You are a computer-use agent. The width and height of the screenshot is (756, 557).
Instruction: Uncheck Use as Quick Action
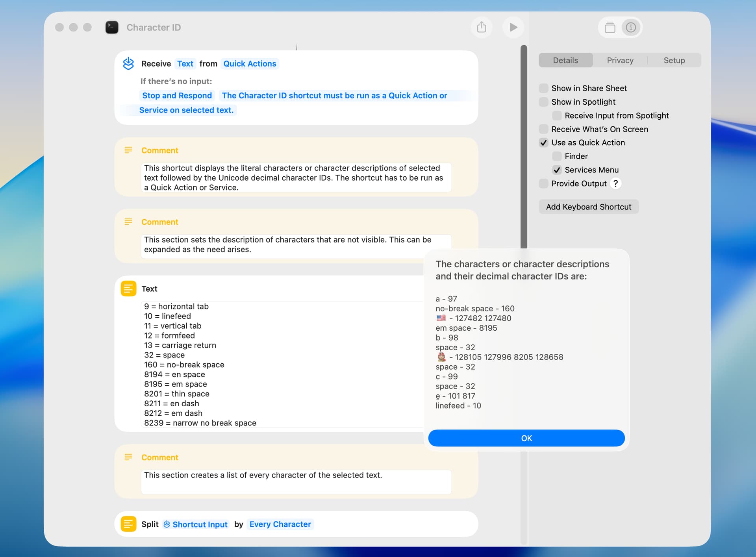point(543,142)
